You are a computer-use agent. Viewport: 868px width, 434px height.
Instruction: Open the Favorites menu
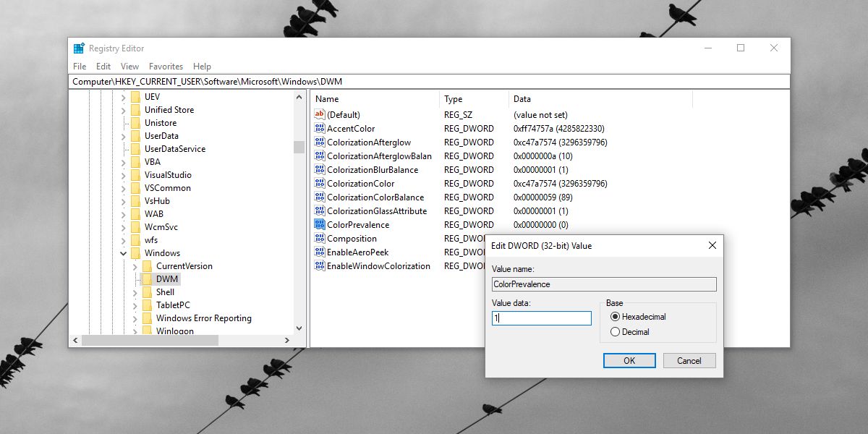[x=166, y=66]
